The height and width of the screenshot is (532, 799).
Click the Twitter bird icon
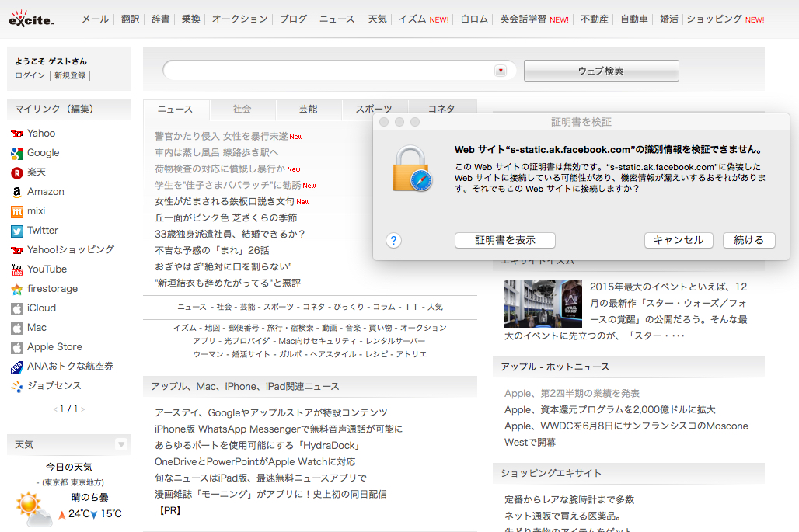(17, 231)
